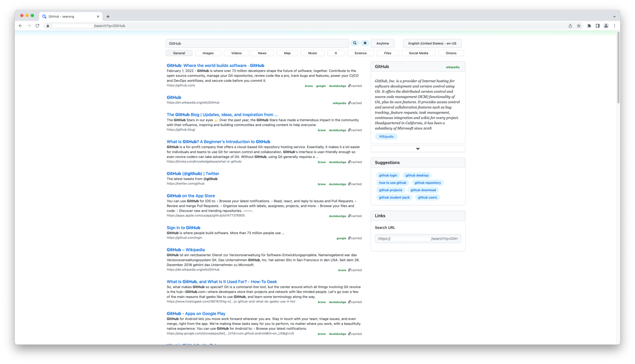Open site security info via the lock icon

[48, 26]
